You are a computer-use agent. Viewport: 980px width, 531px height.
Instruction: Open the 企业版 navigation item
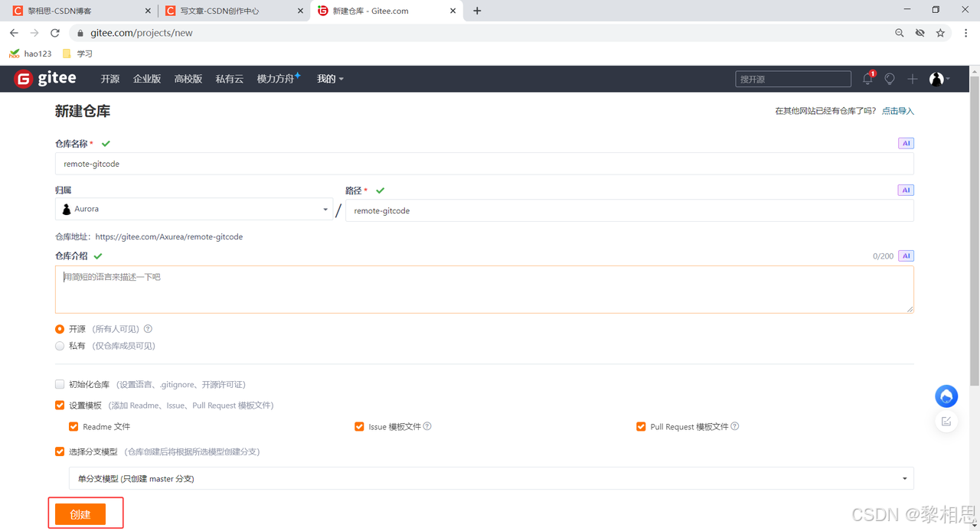147,79
